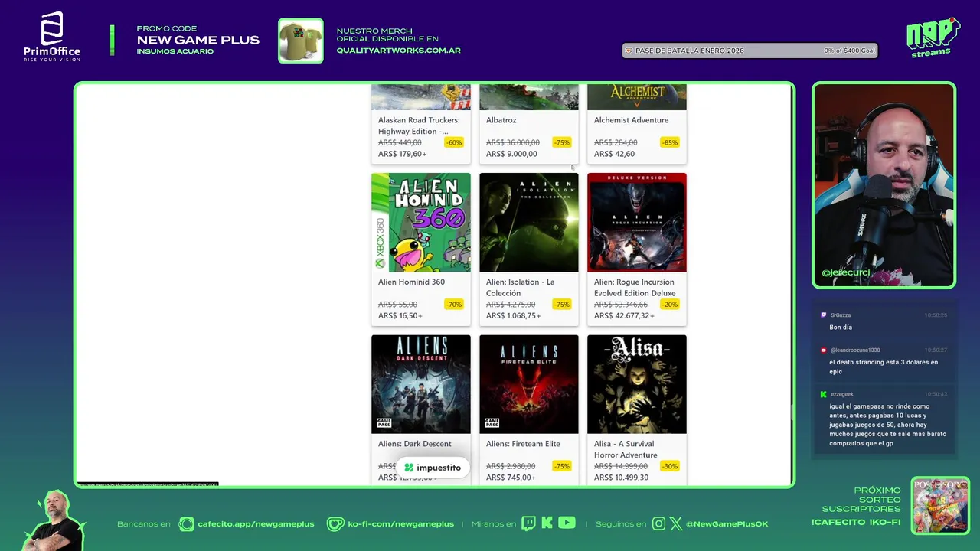Open the Alisa survival horror cover art
The image size is (980, 551).
tap(637, 384)
